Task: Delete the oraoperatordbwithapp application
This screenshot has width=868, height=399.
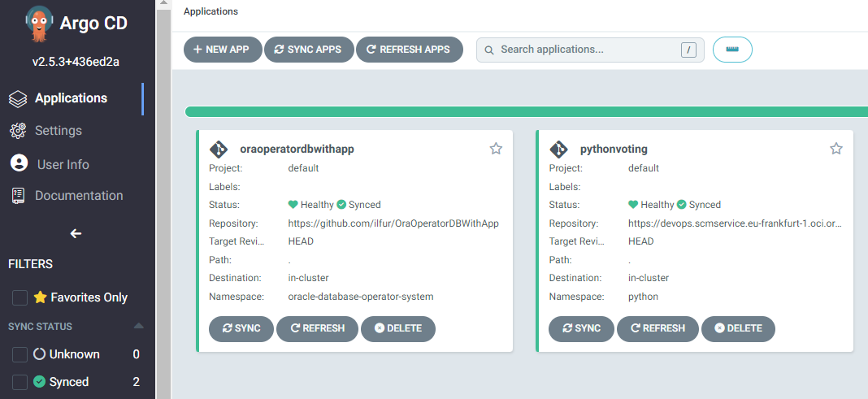Action: (x=398, y=329)
